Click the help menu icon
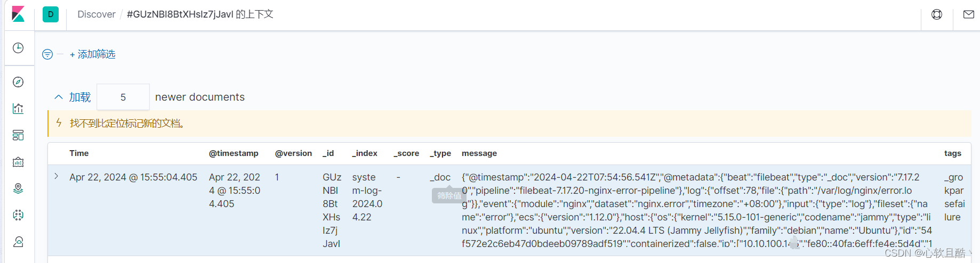The width and height of the screenshot is (980, 263). tap(936, 14)
